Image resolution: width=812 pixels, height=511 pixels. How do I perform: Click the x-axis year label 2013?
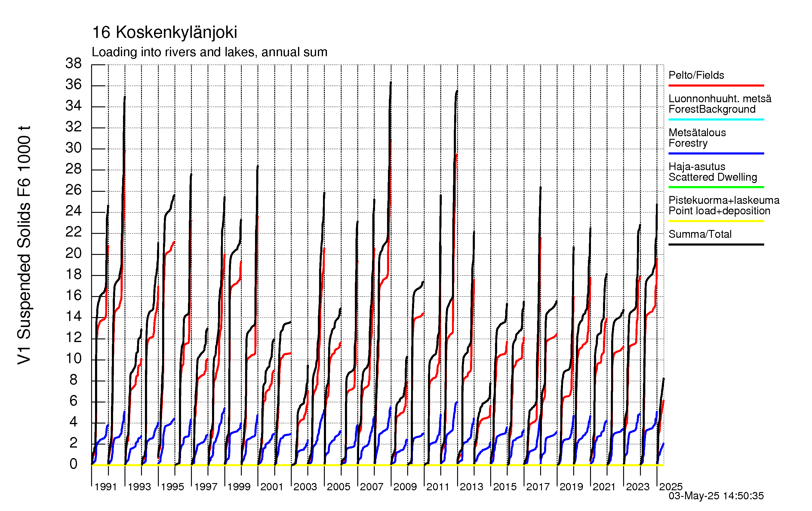click(472, 487)
